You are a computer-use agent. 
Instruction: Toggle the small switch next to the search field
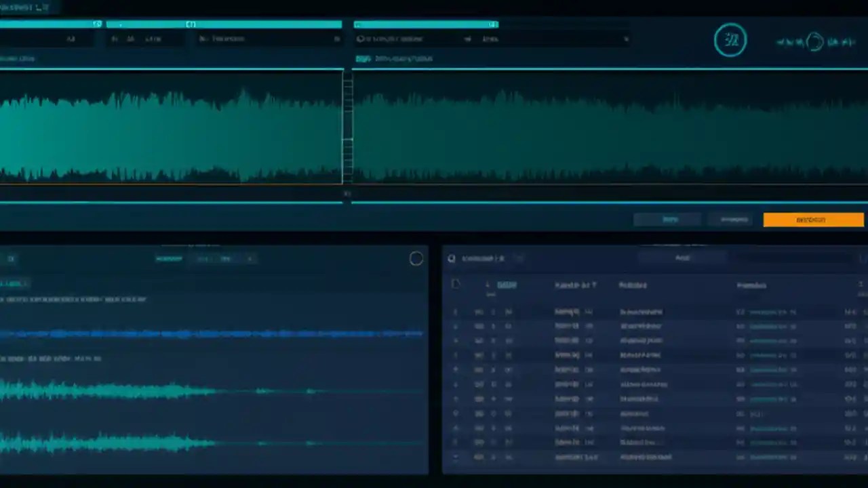[517, 258]
